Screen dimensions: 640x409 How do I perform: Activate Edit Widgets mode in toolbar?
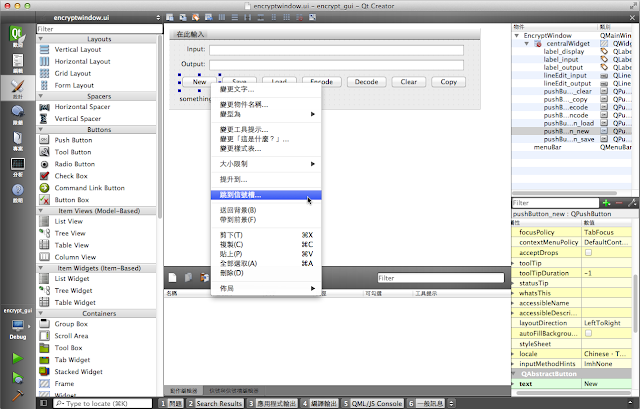tap(170, 17)
